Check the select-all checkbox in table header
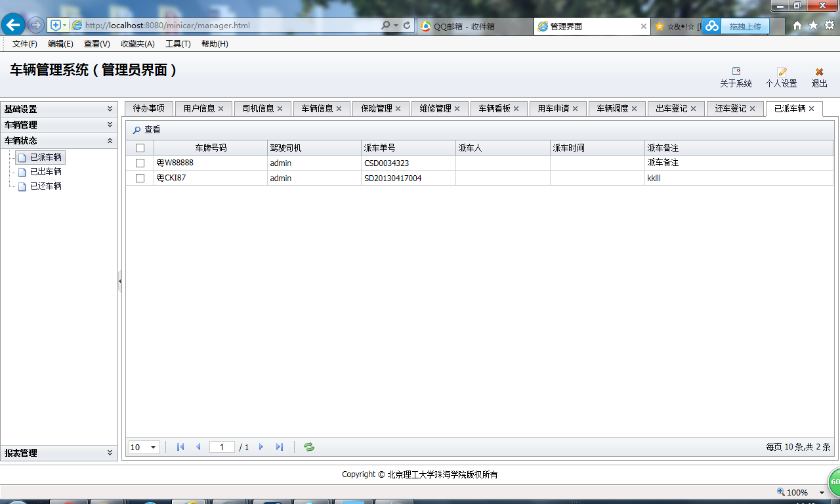 [x=139, y=148]
